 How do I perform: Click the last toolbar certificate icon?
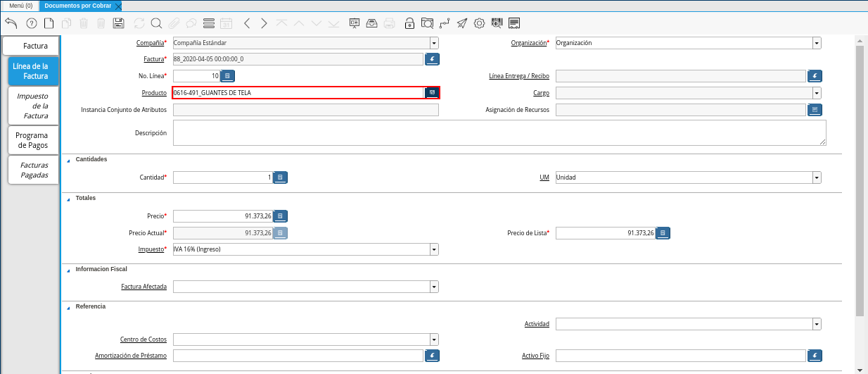point(514,23)
